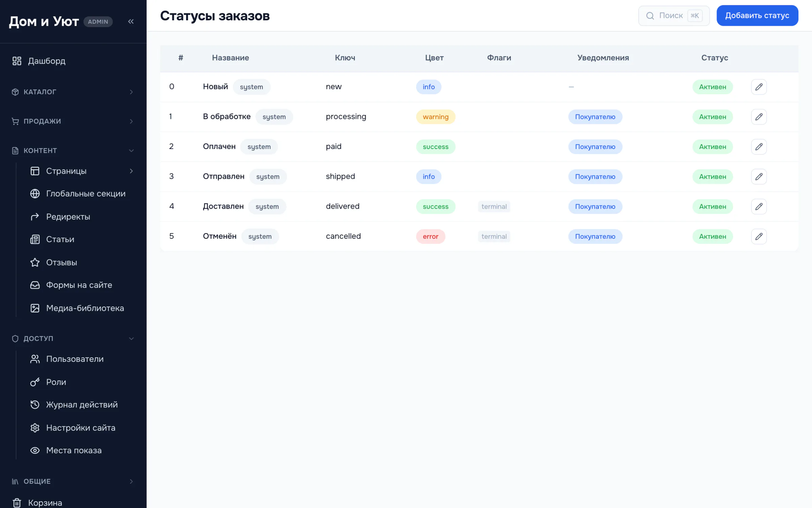Collapse the sidebar with the double chevron icon
The height and width of the screenshot is (508, 812).
pyautogui.click(x=131, y=22)
